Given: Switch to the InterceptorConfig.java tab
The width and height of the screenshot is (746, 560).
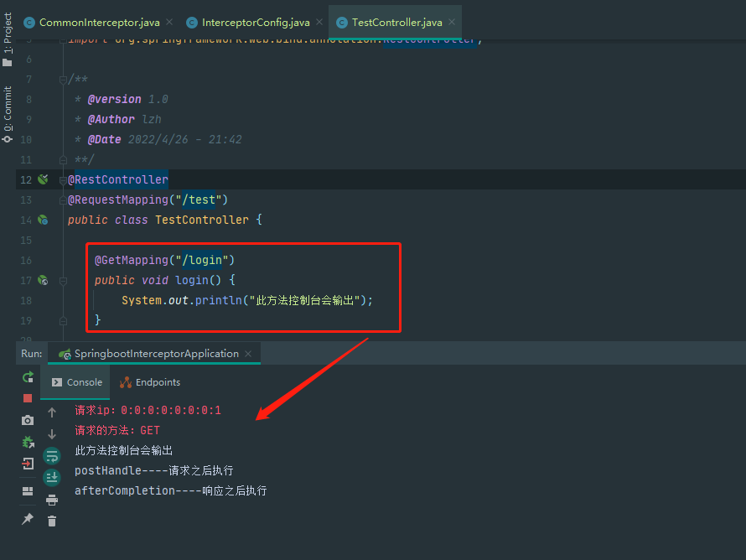Looking at the screenshot, I should click(256, 23).
